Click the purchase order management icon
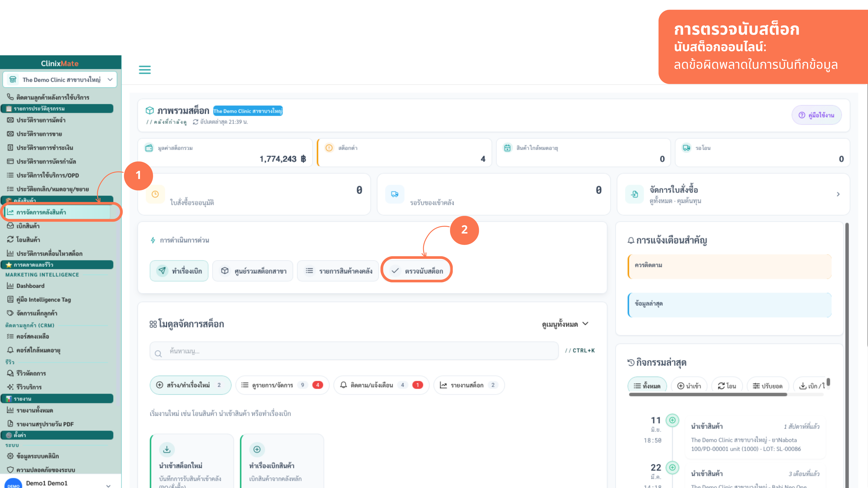The width and height of the screenshot is (868, 488). click(x=635, y=194)
